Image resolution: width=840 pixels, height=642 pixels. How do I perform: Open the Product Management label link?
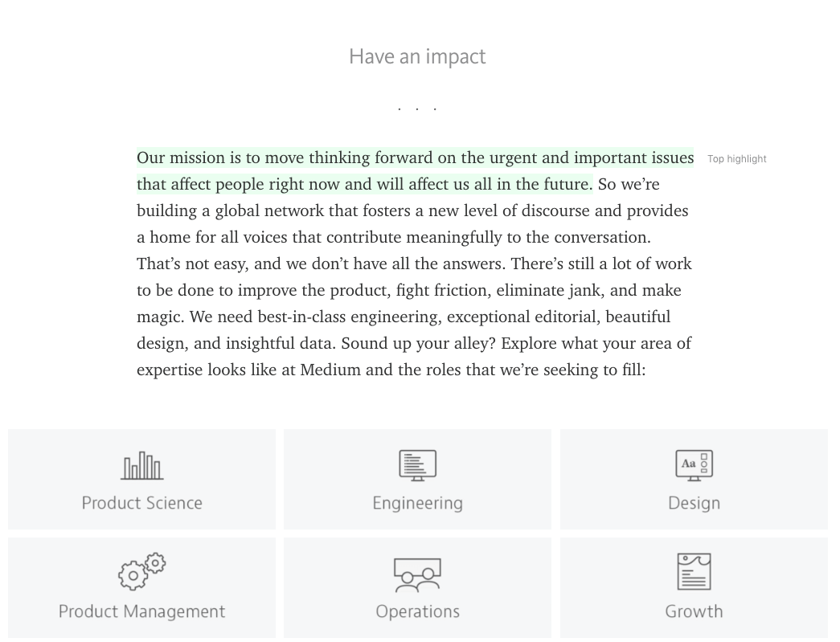tap(142, 612)
